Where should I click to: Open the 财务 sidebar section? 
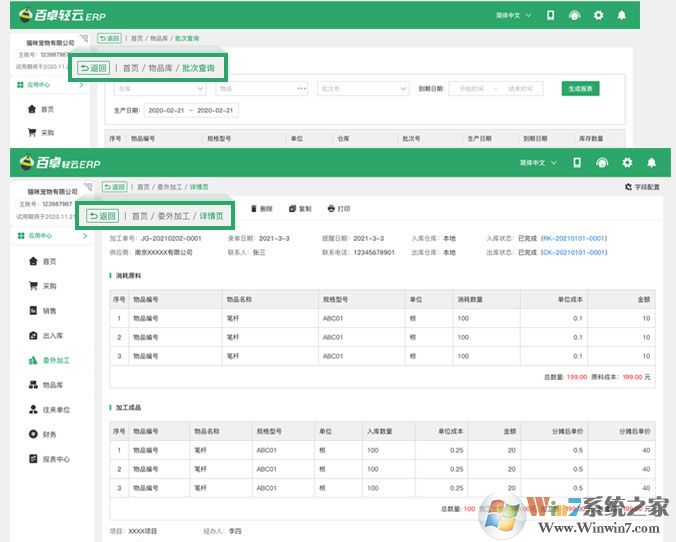coord(48,434)
